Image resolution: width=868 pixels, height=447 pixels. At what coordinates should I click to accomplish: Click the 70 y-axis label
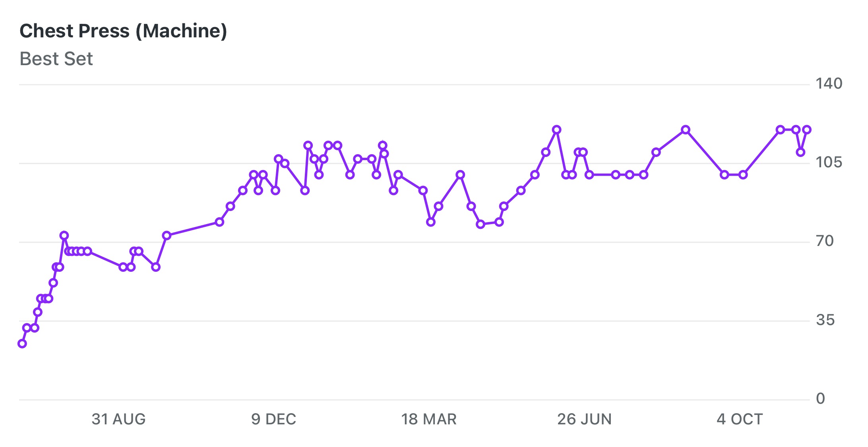[825, 241]
